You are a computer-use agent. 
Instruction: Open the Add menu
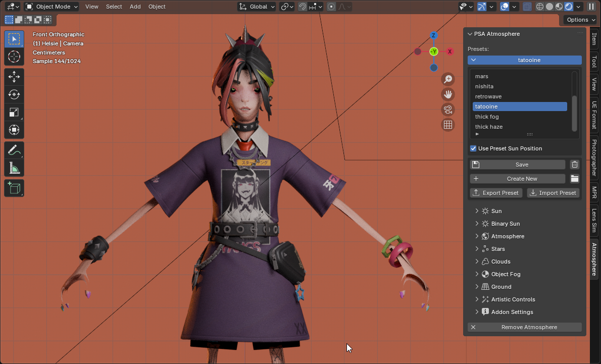click(x=135, y=7)
